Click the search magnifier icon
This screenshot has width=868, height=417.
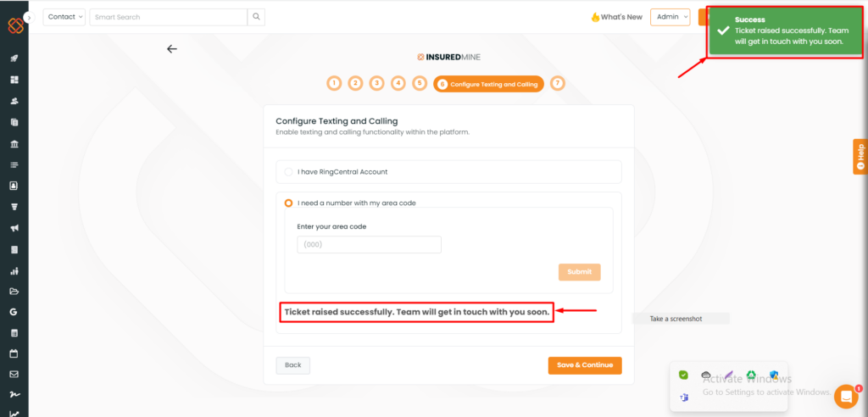point(256,17)
